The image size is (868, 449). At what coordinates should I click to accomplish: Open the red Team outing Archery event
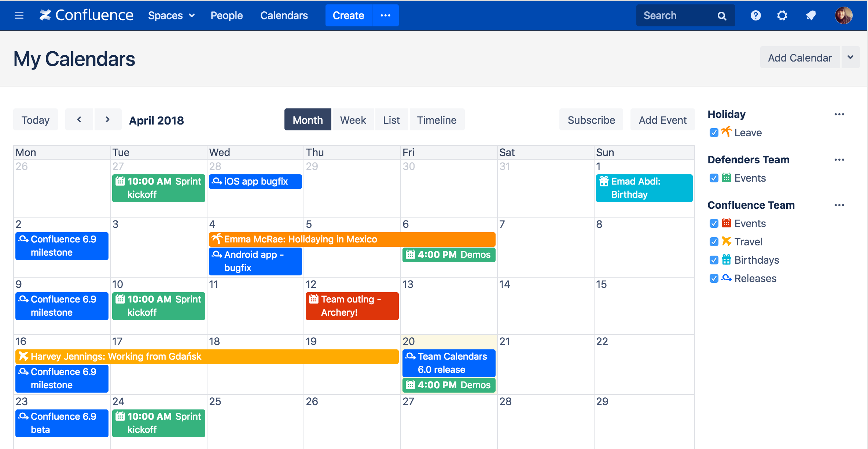tap(352, 306)
